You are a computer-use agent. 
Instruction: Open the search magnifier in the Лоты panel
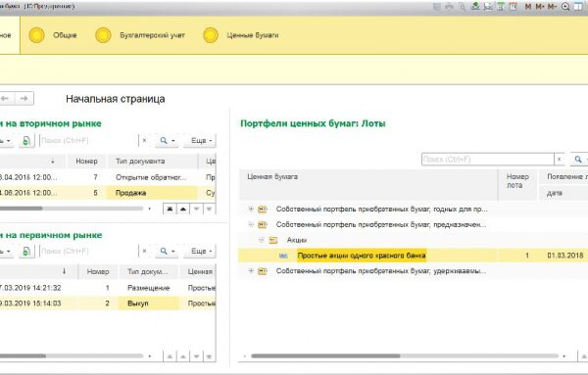click(x=579, y=160)
